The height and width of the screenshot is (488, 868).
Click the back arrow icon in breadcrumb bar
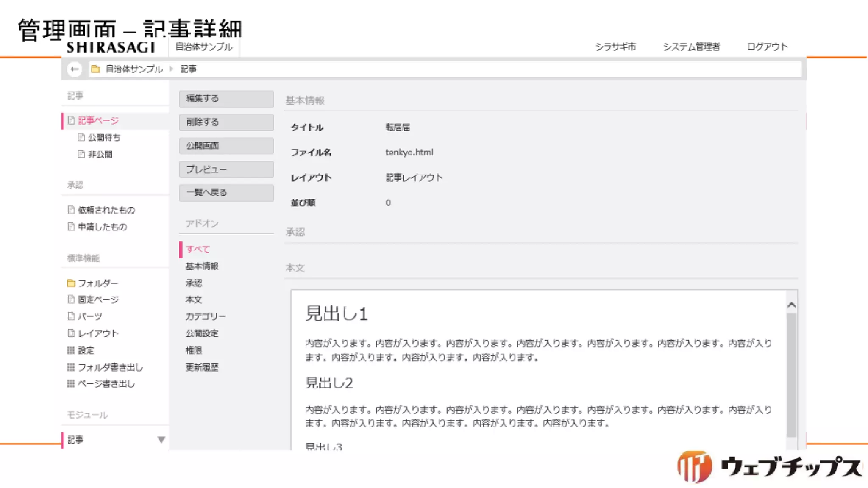pyautogui.click(x=75, y=69)
